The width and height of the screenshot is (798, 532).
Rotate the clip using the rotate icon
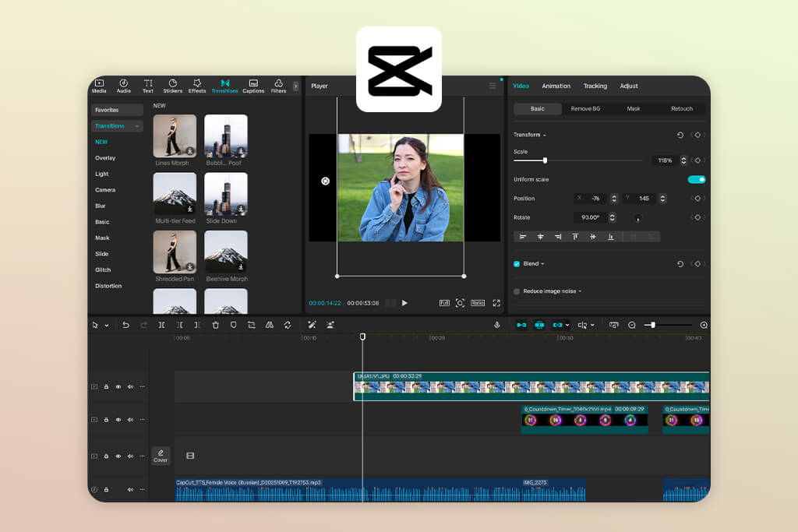click(288, 325)
